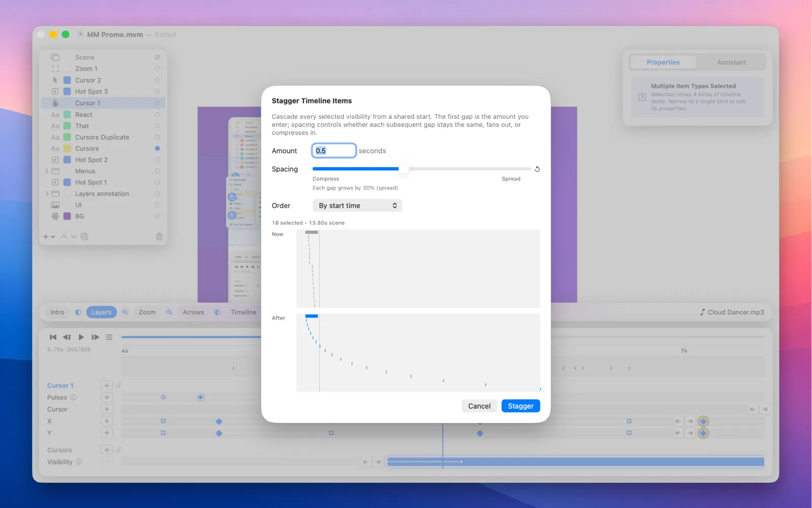Click the Amount seconds input field
This screenshot has height=508, width=812.
[334, 151]
